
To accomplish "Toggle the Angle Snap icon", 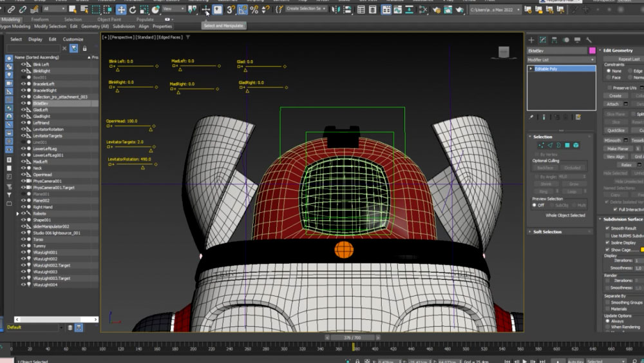I will tap(242, 10).
